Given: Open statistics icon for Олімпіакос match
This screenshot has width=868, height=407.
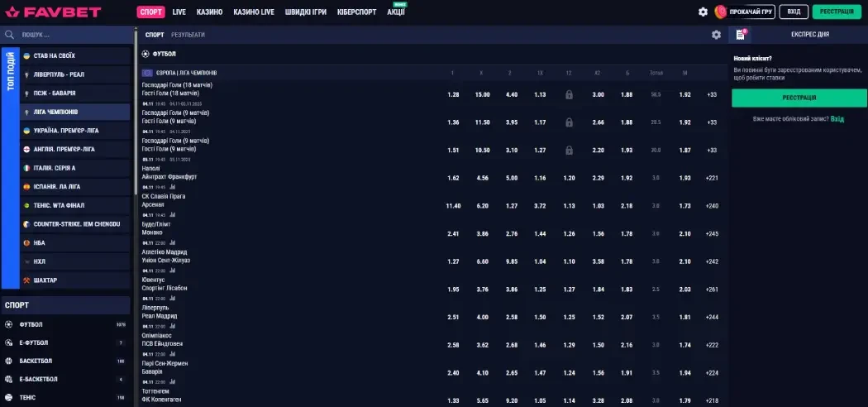Looking at the screenshot, I should tap(172, 354).
